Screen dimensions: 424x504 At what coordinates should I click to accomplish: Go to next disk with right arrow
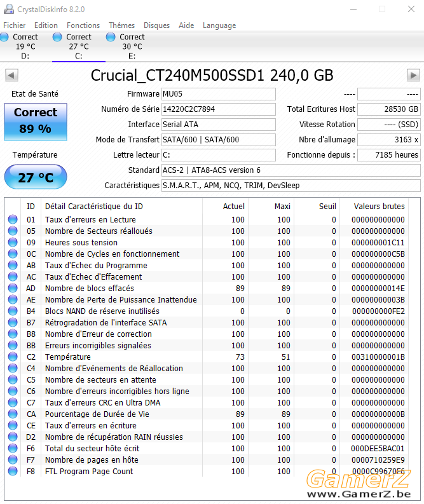coord(413,76)
